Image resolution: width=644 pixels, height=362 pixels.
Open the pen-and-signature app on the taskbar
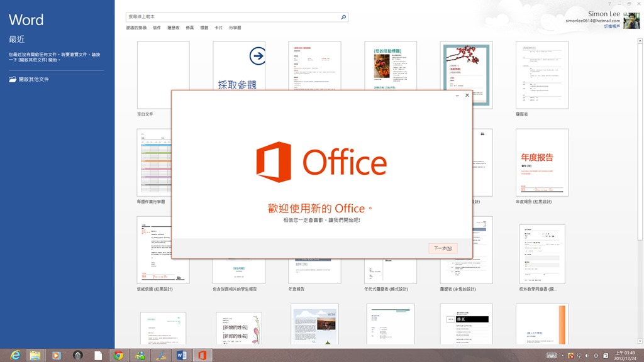point(161,356)
